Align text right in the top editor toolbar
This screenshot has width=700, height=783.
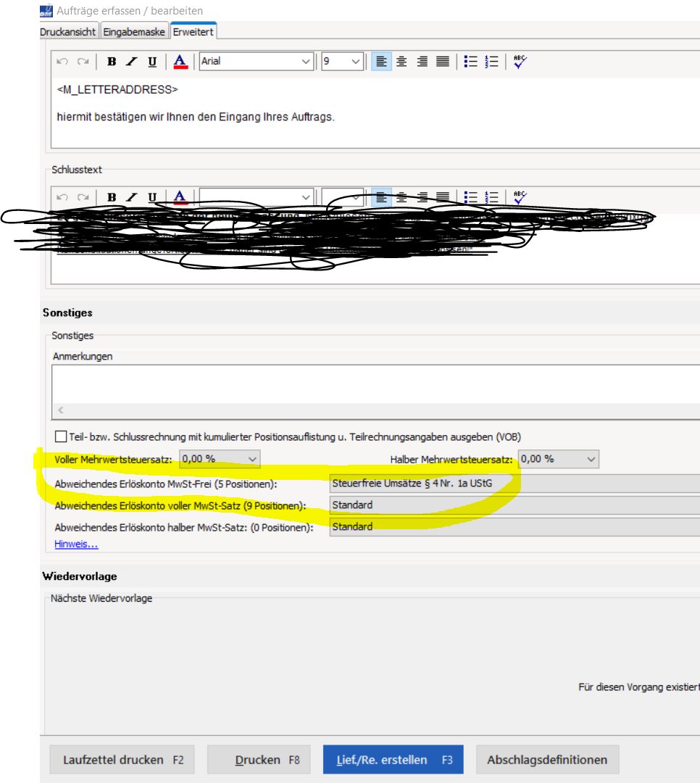point(422,62)
